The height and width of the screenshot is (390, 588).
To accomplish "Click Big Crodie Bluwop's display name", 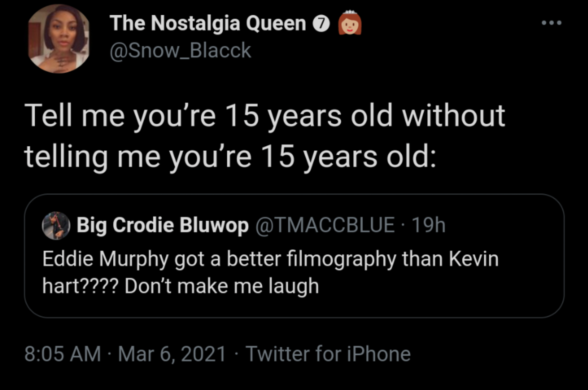I will pos(162,225).
